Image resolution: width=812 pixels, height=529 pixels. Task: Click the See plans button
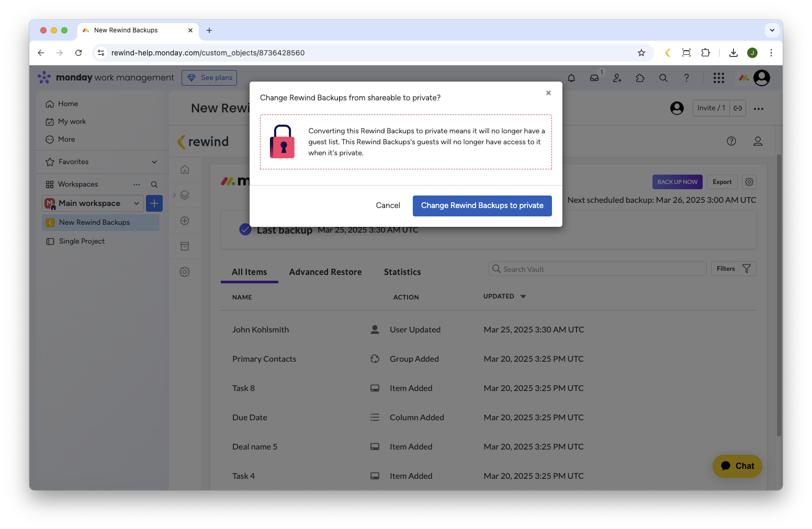pyautogui.click(x=209, y=78)
